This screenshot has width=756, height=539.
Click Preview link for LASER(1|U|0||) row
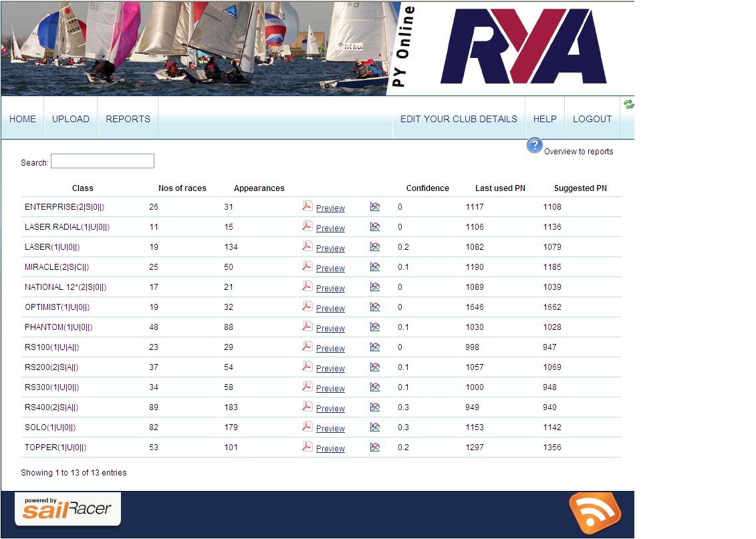pos(330,248)
